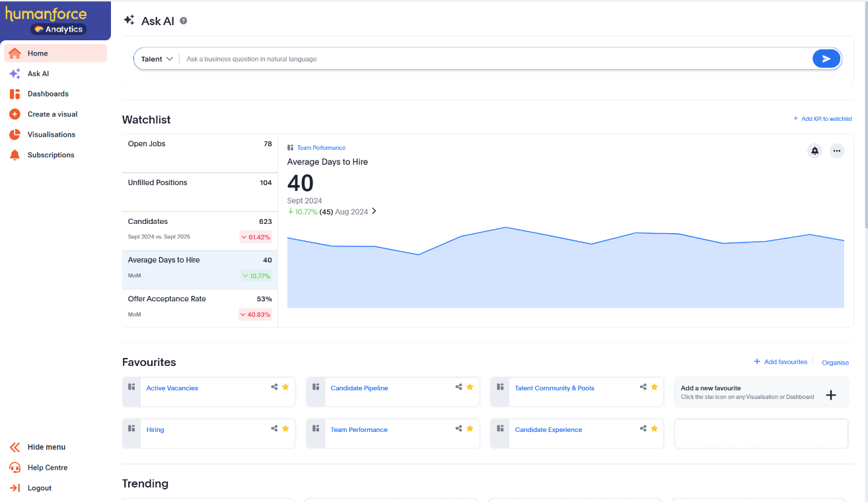Viewport: 868px width, 502px height.
Task: Open the Talent domain dropdown in Ask AI
Action: coord(157,58)
